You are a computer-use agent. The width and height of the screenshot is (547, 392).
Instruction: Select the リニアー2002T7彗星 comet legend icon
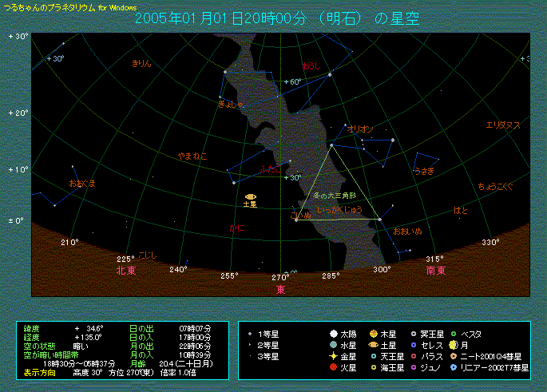point(453,367)
